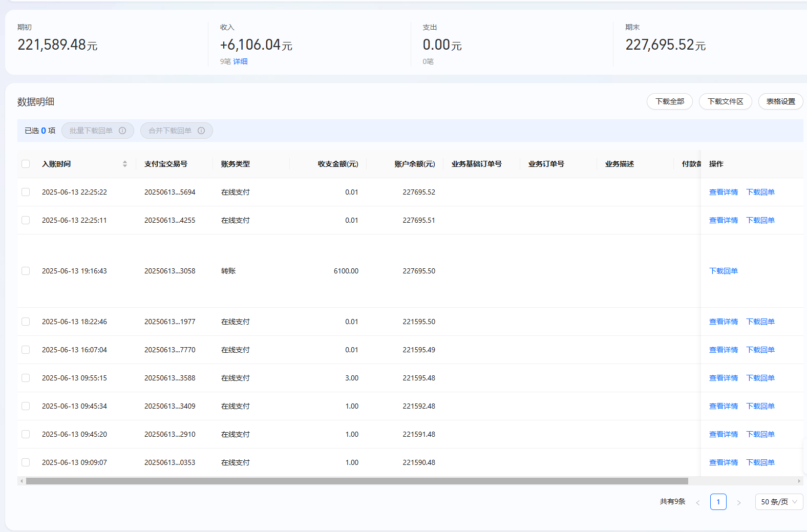Select page 1 in pagination
The height and width of the screenshot is (532, 807).
[718, 502]
